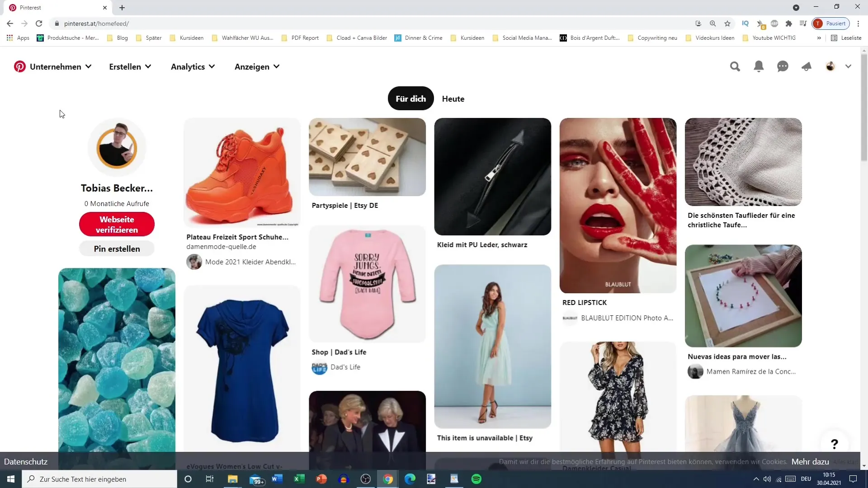Click the Windows taskbar search field
Image resolution: width=868 pixels, height=488 pixels.
pyautogui.click(x=99, y=479)
